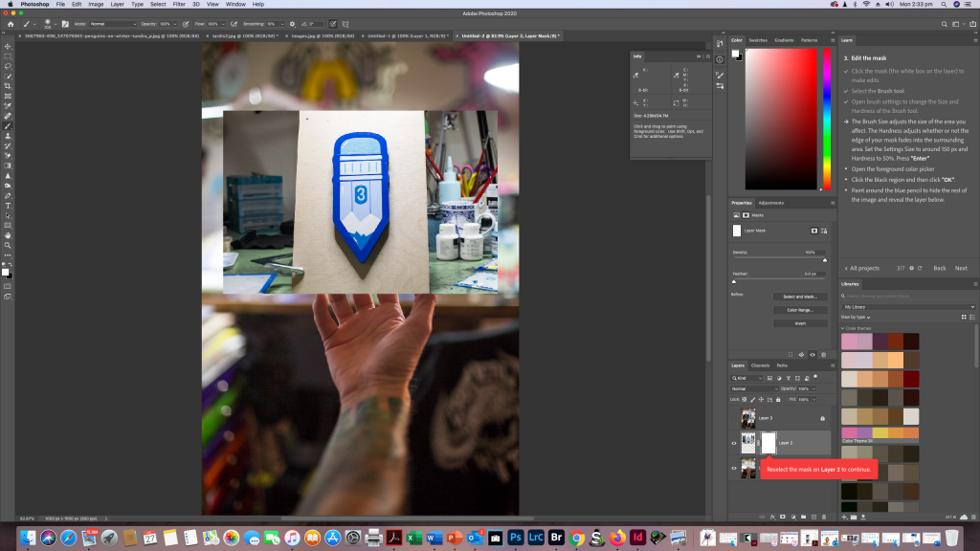Viewport: 980px width, 551px height.
Task: Select the Move tool
Action: coord(8,46)
